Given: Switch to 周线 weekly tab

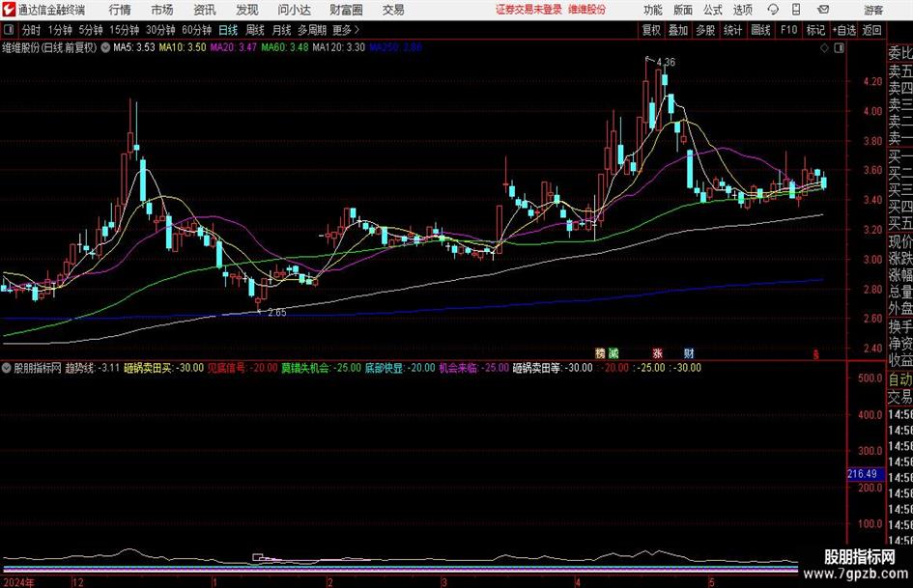Looking at the screenshot, I should click(x=254, y=30).
